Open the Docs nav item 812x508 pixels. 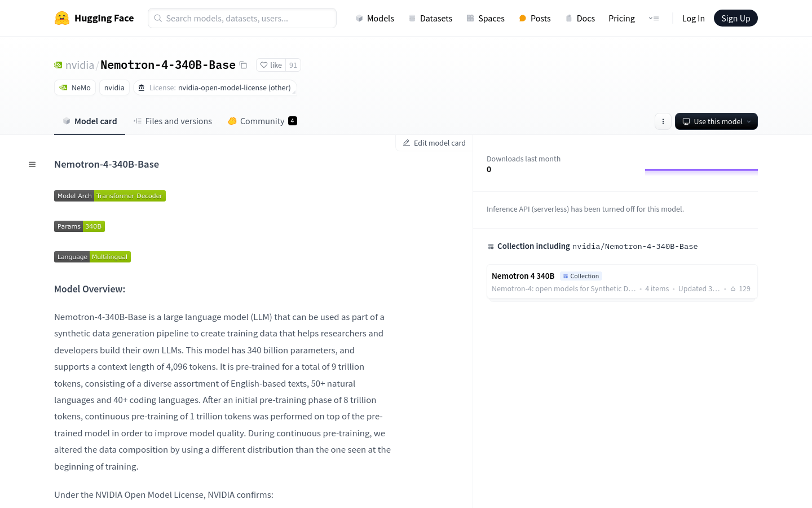[x=580, y=18]
